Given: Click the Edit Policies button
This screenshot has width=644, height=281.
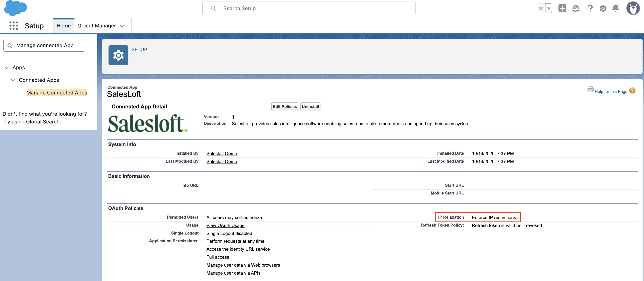Looking at the screenshot, I should click(284, 107).
